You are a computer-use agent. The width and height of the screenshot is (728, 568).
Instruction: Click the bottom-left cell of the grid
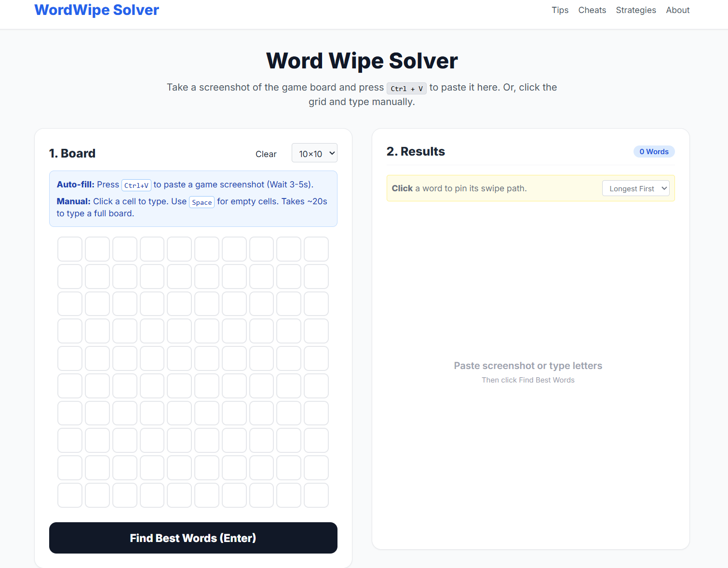point(69,495)
